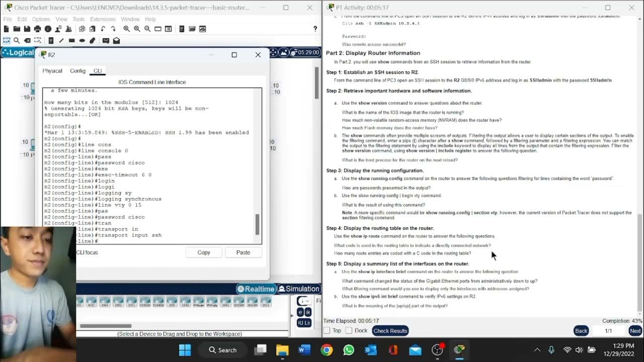Open the Network Information icon

click(x=48, y=29)
